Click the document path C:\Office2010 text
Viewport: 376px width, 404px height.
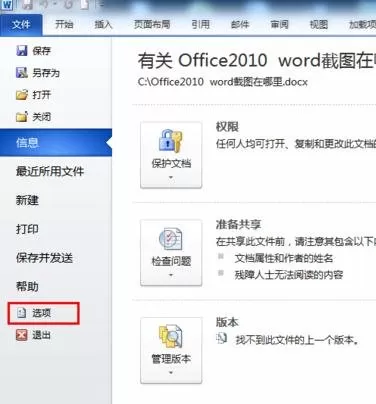pos(222,82)
